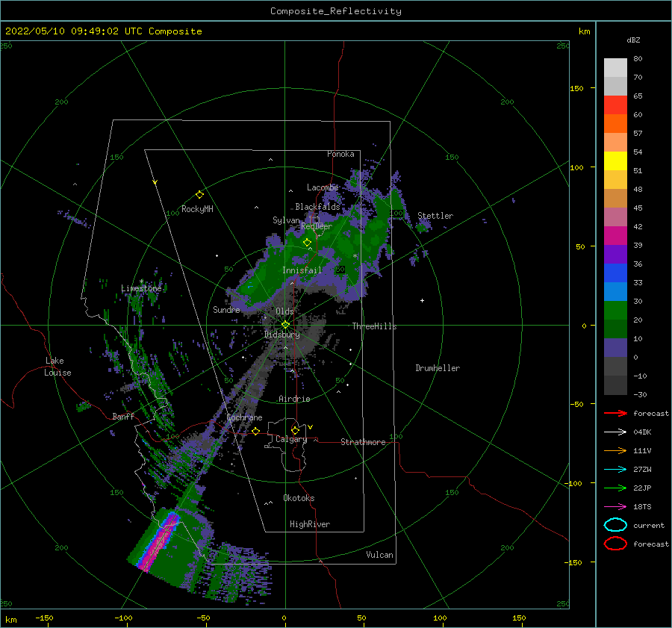Pick the slate-blue swatch between 10 and 0
The height and width of the screenshot is (628, 672).
click(x=615, y=348)
